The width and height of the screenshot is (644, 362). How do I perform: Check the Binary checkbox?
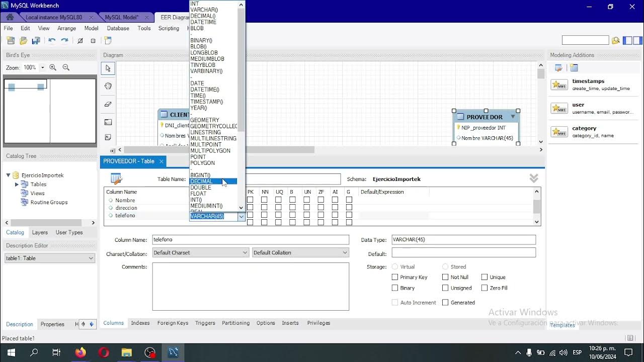coord(395,288)
